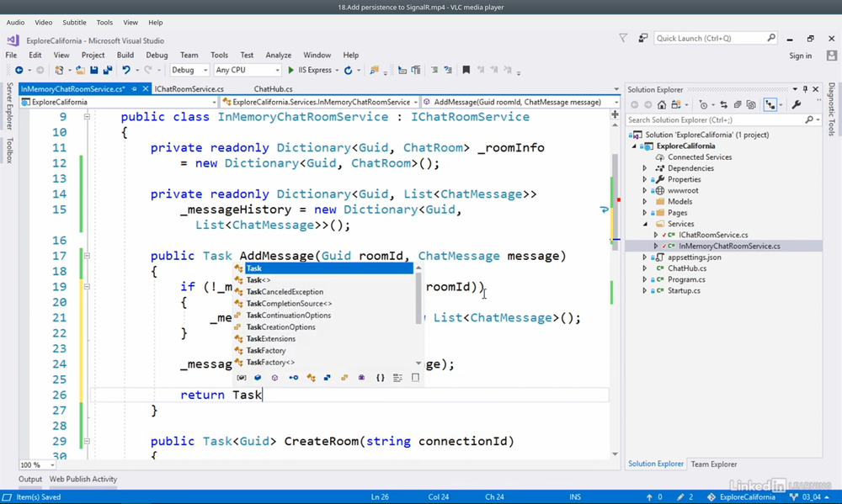This screenshot has height=504, width=842.
Task: Open the Output window tab button
Action: [30, 480]
